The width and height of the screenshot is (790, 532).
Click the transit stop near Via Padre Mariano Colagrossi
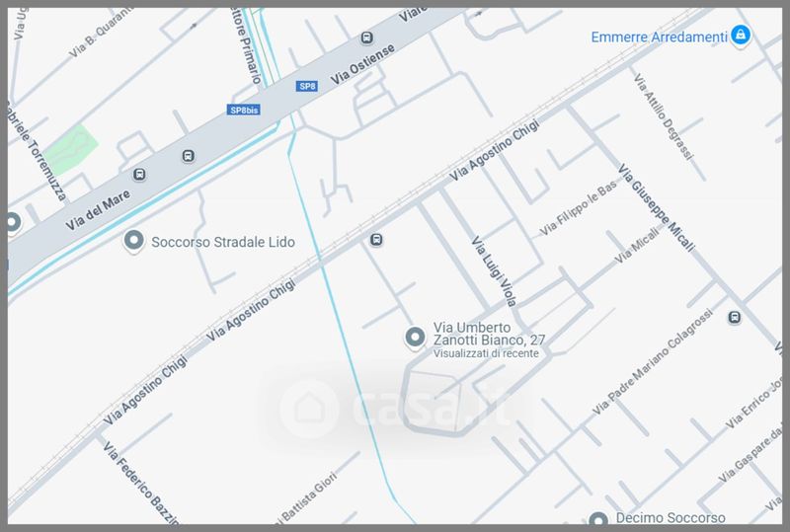735,318
